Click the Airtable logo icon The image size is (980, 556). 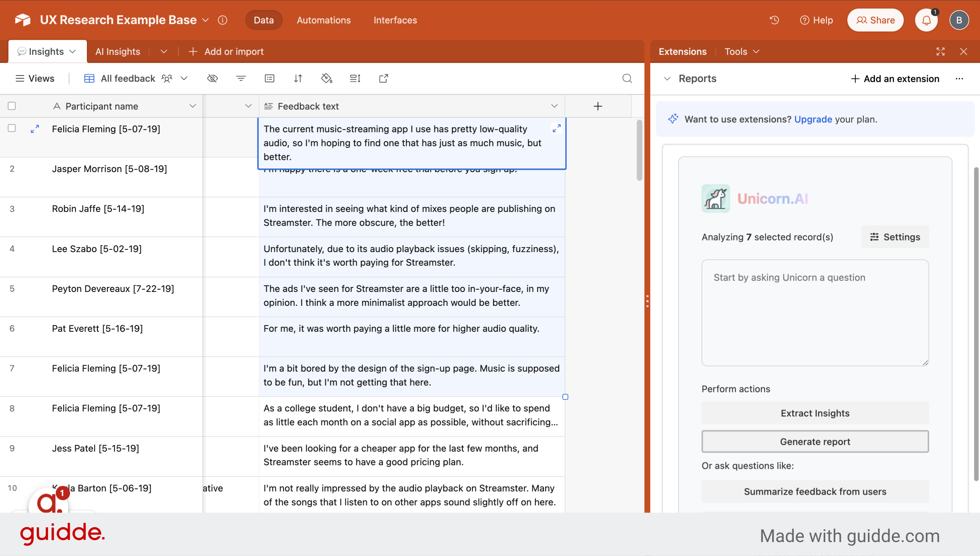(x=23, y=20)
